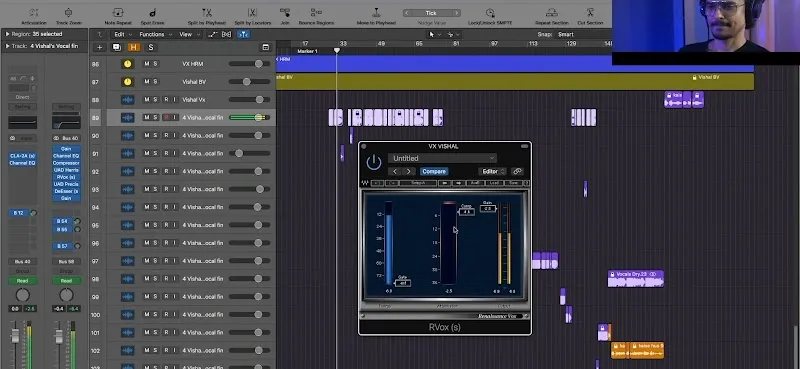This screenshot has width=800, height=369.
Task: Go to next preset in RVox window
Action: coord(408,171)
